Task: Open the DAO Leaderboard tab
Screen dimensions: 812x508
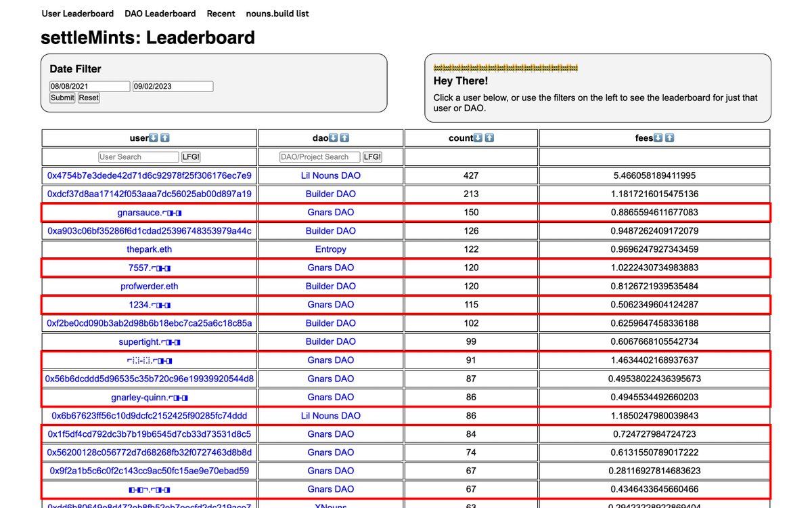Action: point(160,14)
